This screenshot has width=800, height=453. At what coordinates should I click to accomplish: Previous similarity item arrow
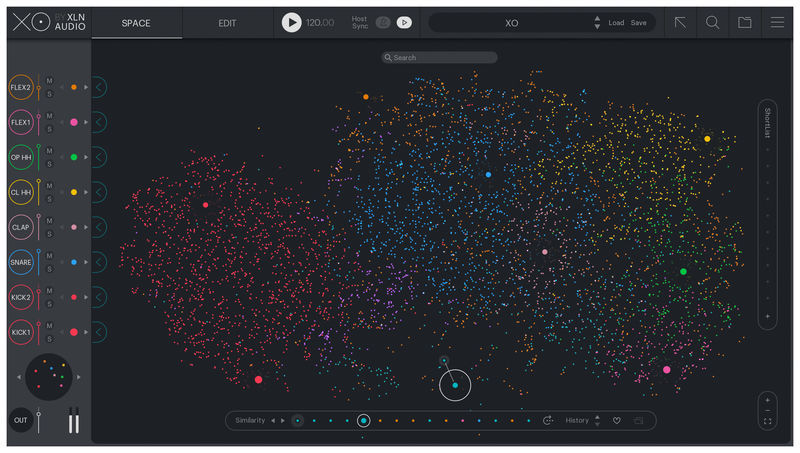273,421
